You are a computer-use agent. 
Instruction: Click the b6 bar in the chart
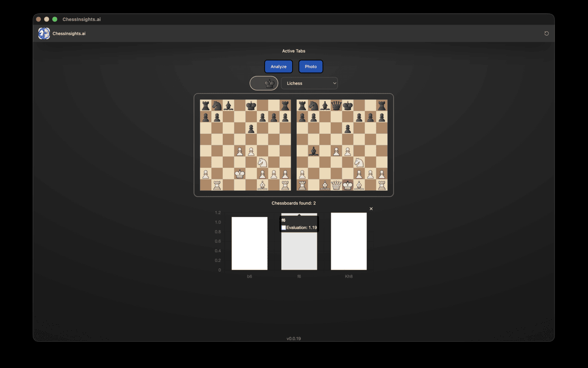point(249,241)
